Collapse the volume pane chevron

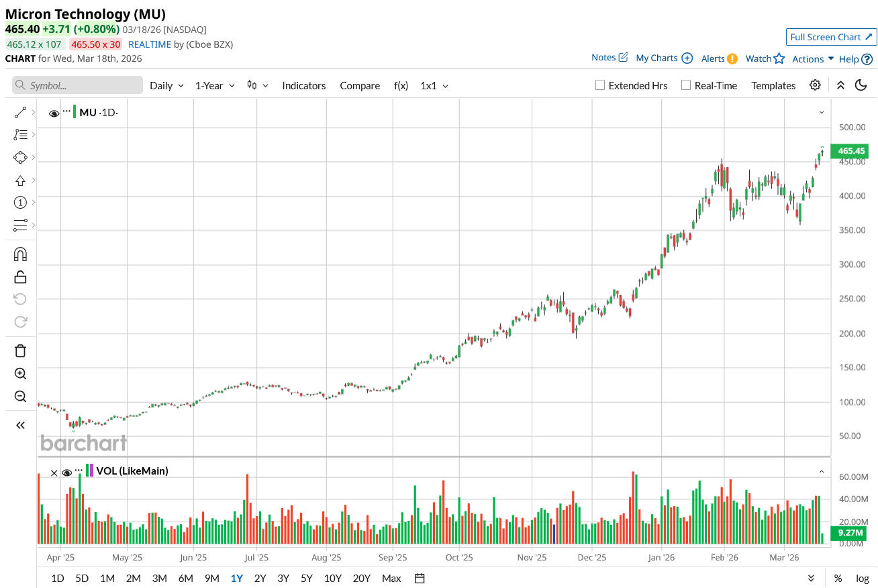822,472
